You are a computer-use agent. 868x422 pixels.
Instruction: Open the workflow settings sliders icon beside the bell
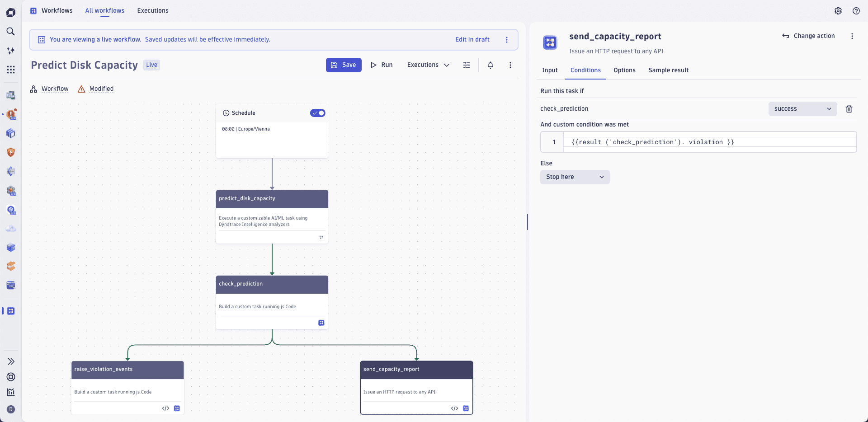click(467, 65)
